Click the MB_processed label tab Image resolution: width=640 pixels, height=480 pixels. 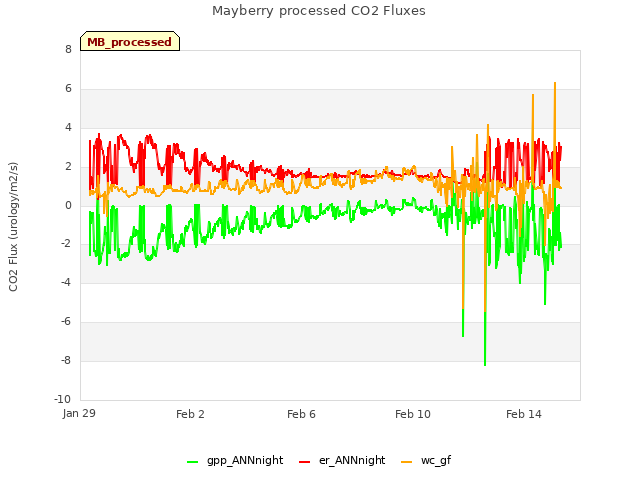click(x=130, y=41)
